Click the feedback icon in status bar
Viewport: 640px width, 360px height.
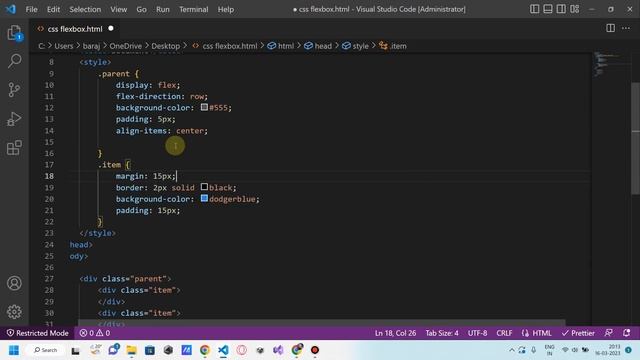point(609,333)
